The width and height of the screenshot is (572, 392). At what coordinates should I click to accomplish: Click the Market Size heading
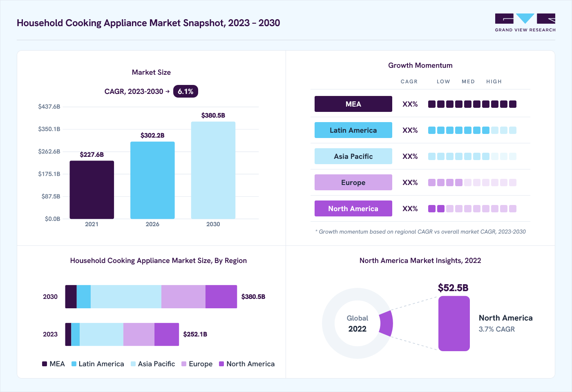tap(151, 72)
